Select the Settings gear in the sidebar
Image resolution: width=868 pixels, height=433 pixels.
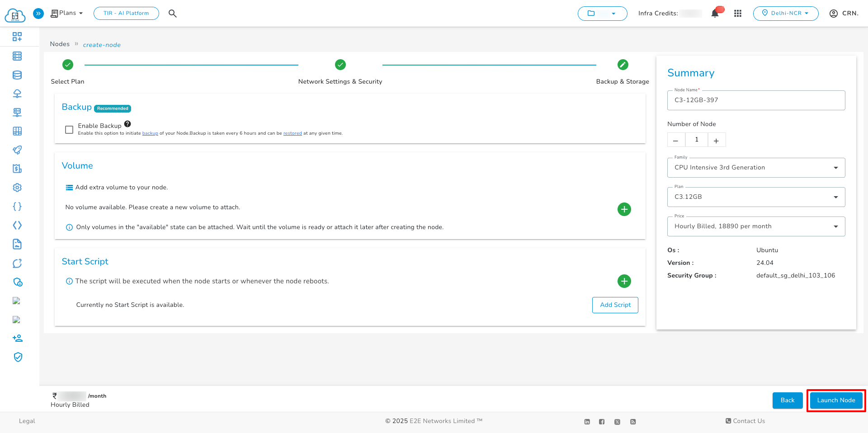click(x=17, y=187)
